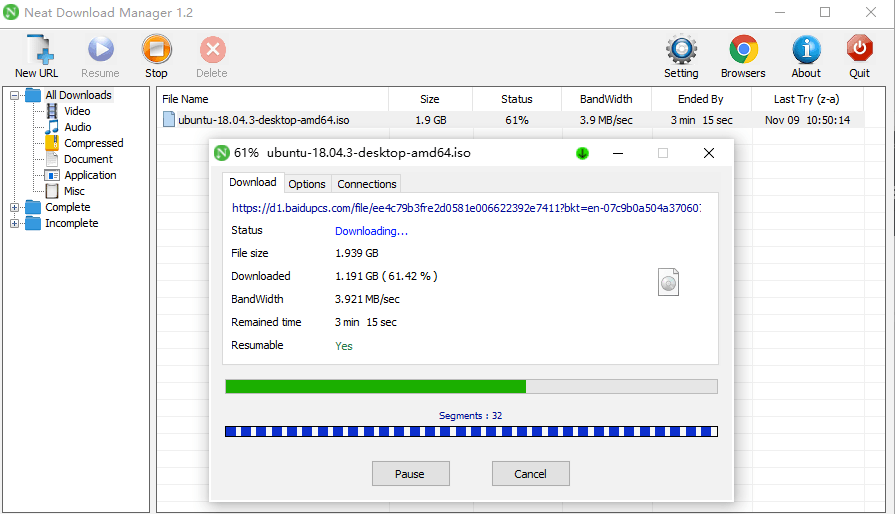The width and height of the screenshot is (895, 514).
Task: Click the 3.9 MB/sec bandwidth cell
Action: tap(606, 120)
